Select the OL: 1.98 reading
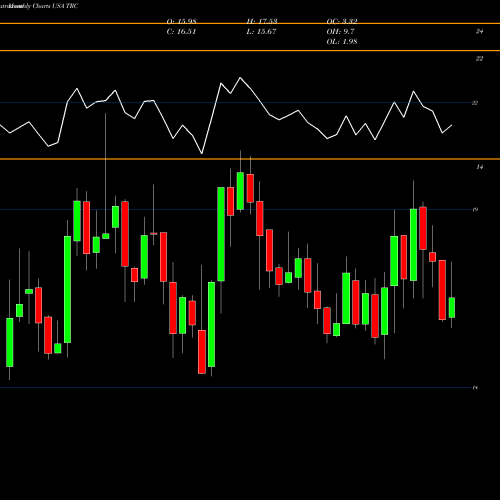Screen dimensions: 500x500 (x=342, y=42)
